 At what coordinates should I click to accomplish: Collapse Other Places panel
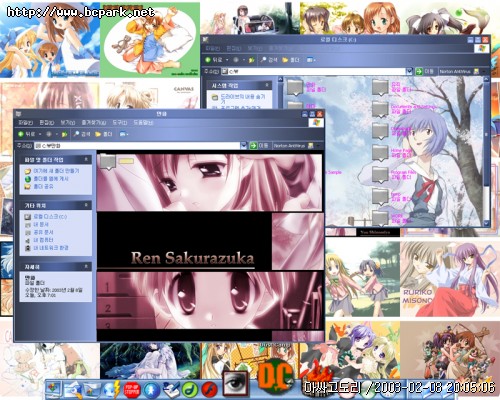coord(86,205)
